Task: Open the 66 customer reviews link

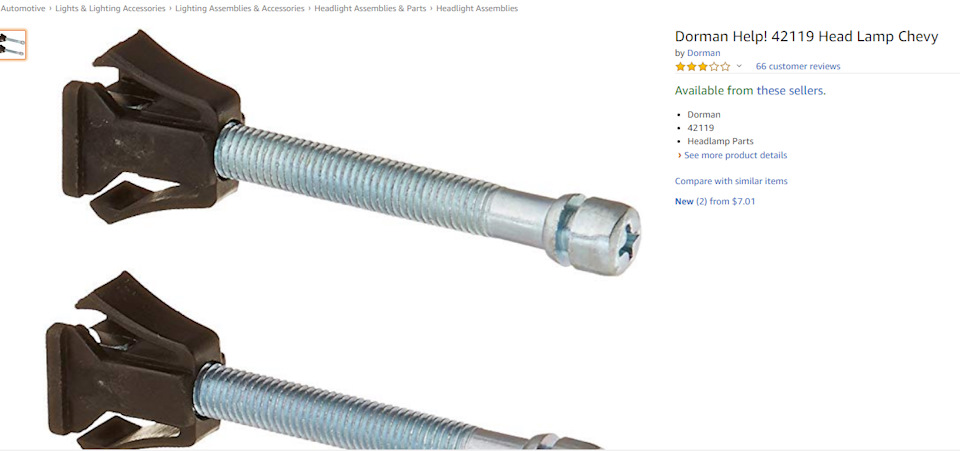Action: pyautogui.click(x=798, y=66)
